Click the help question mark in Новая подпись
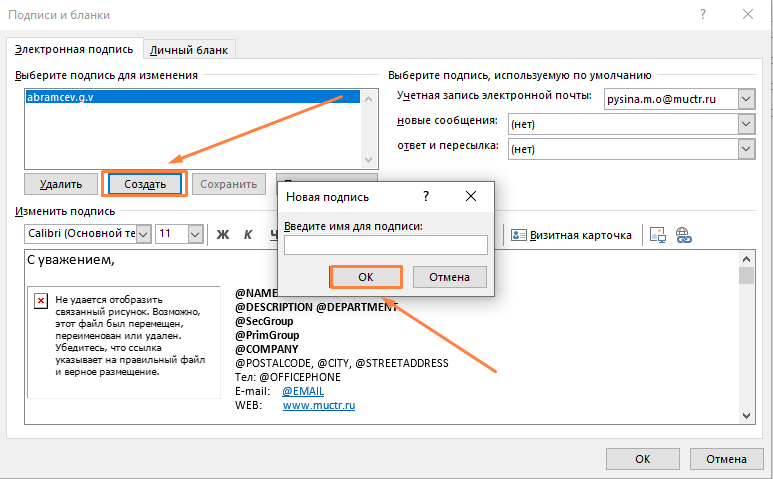Image resolution: width=773 pixels, height=479 pixels. click(x=426, y=197)
